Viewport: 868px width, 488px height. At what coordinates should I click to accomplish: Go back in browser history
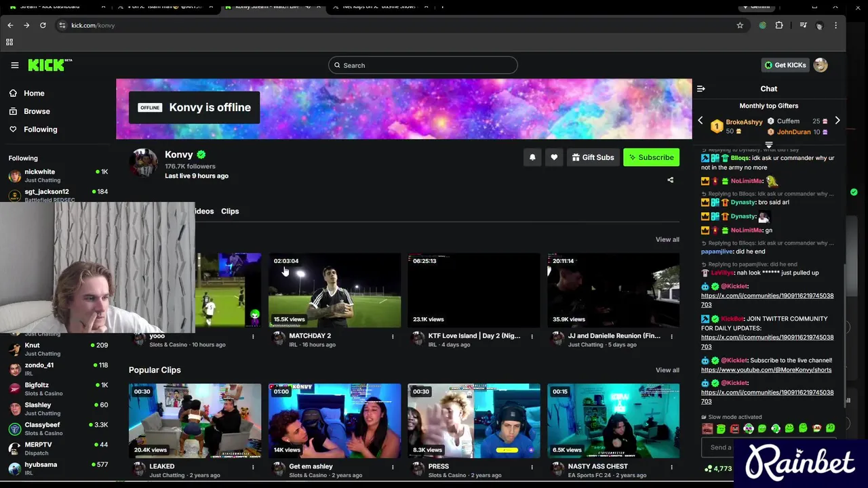click(x=10, y=25)
